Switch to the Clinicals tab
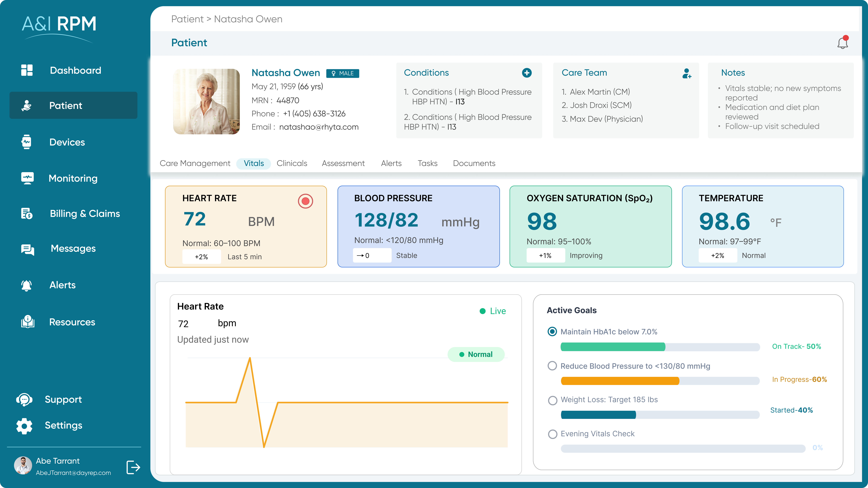Image resolution: width=868 pixels, height=488 pixels. [292, 163]
